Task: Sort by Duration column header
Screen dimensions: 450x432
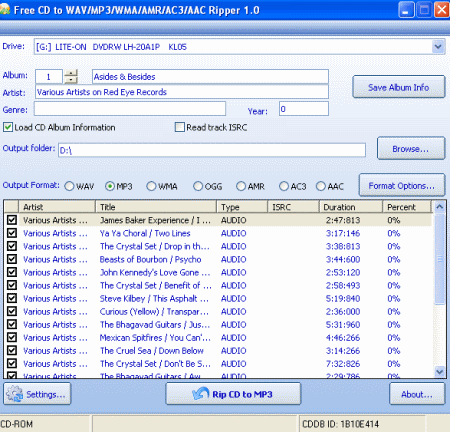Action: click(x=351, y=207)
